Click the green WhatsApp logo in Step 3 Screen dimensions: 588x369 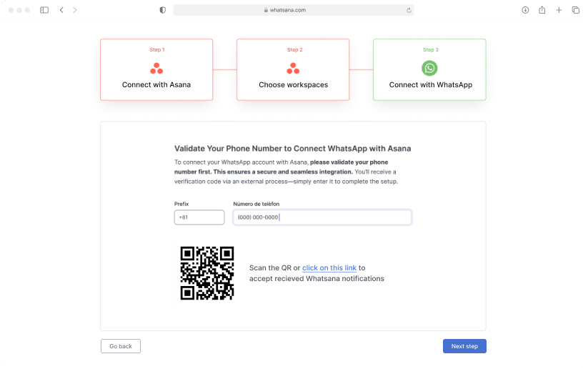click(x=429, y=68)
